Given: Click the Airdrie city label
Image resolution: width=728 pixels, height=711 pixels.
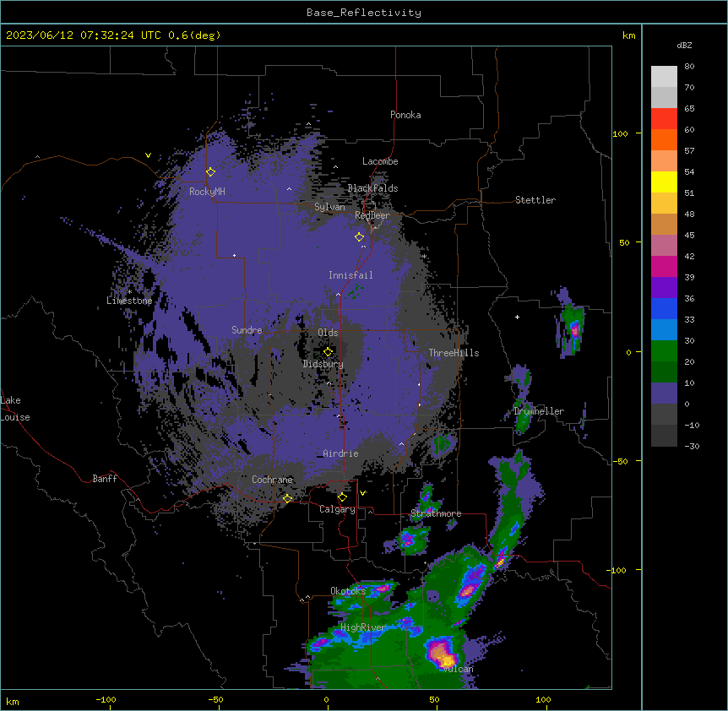Looking at the screenshot, I should [x=341, y=453].
